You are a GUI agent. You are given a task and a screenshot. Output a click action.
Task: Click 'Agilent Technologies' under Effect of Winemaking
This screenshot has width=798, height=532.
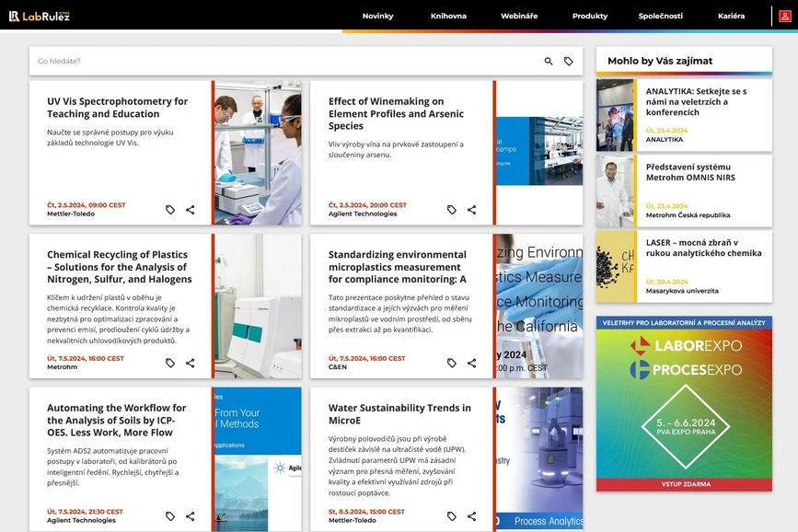pyautogui.click(x=363, y=214)
